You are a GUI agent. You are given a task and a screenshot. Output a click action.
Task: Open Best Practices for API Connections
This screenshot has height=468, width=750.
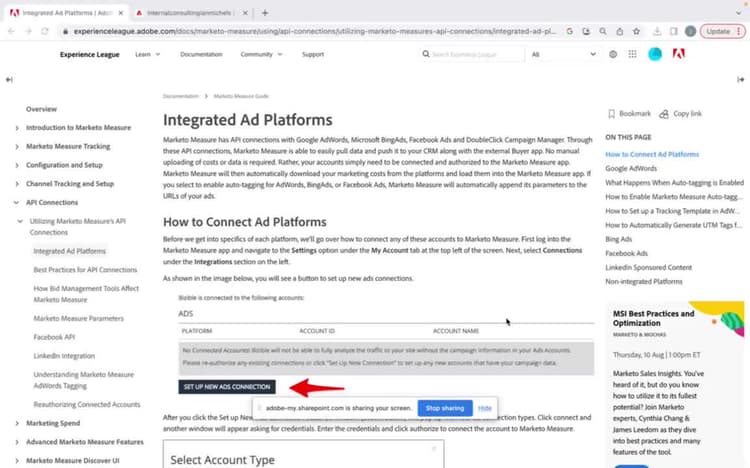[x=85, y=270]
